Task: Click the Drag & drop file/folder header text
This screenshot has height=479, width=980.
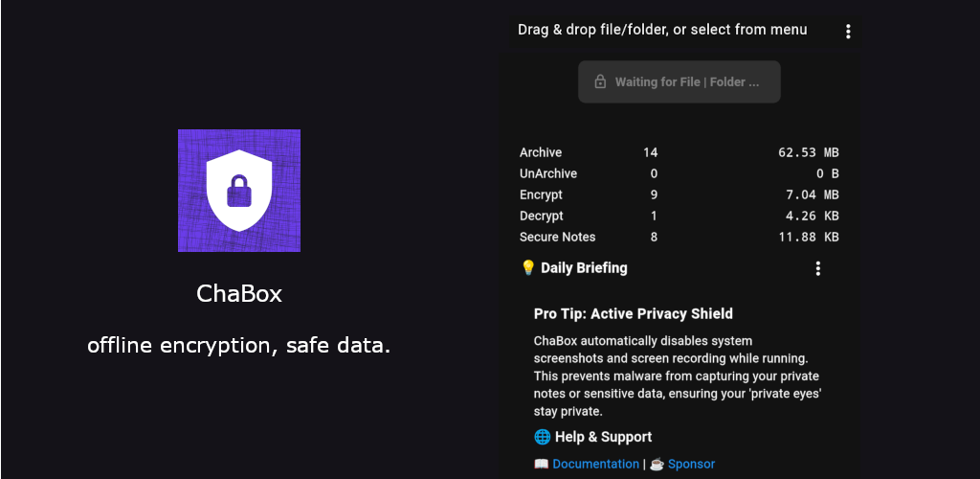Action: [x=662, y=30]
